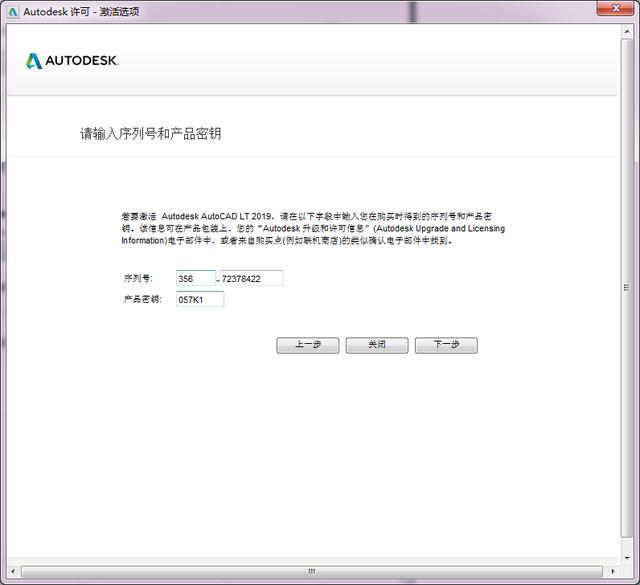Click the 产品密钥 label
Image resolution: width=640 pixels, height=585 pixels.
(x=142, y=299)
